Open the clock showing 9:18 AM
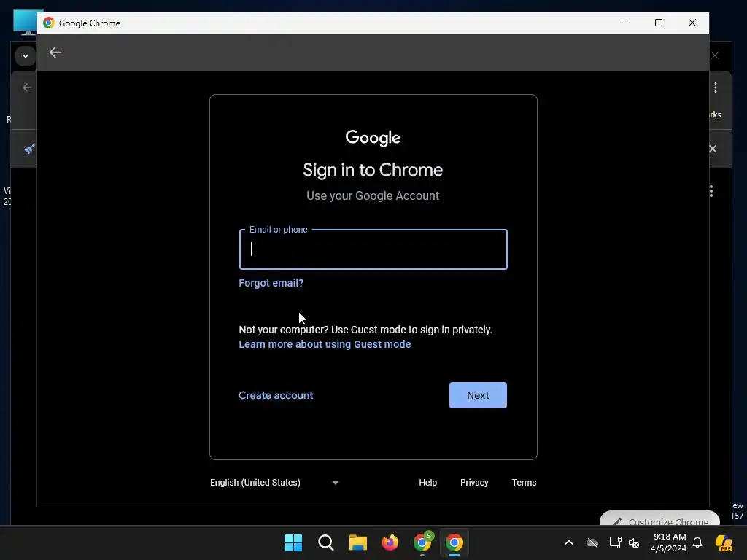Viewport: 747px width, 560px height. tap(669, 542)
